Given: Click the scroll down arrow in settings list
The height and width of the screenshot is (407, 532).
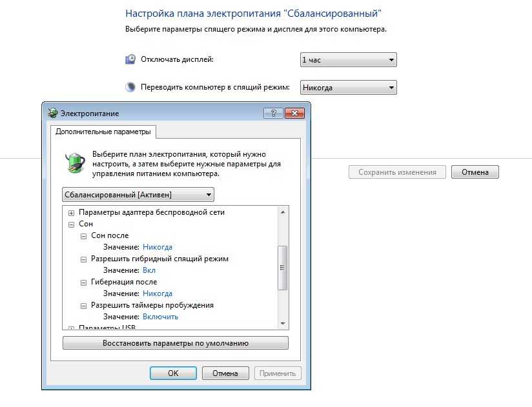Looking at the screenshot, I should click(x=283, y=323).
